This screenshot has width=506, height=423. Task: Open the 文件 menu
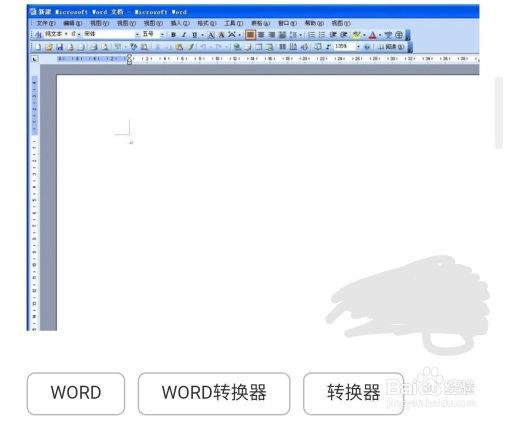(x=46, y=23)
